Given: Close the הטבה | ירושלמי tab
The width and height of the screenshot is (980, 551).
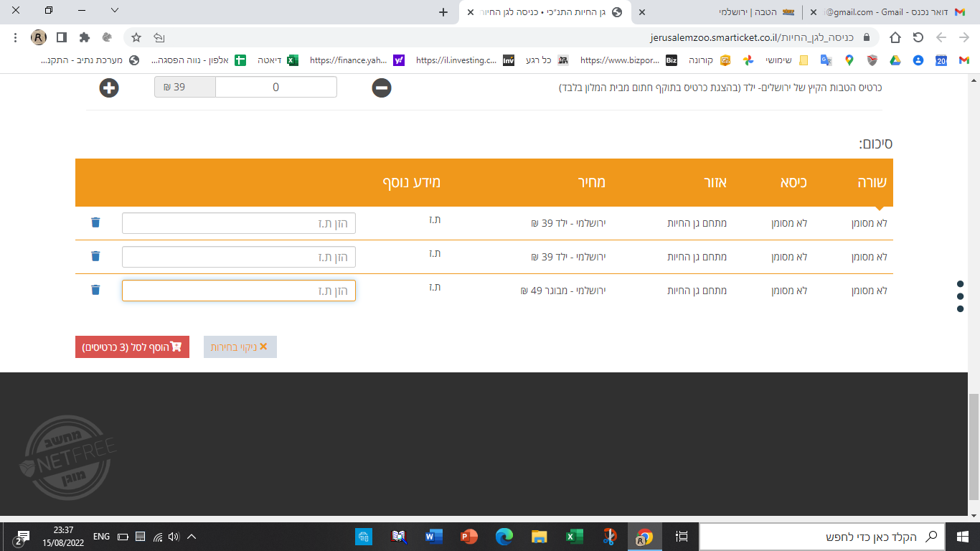Looking at the screenshot, I should pos(642,12).
